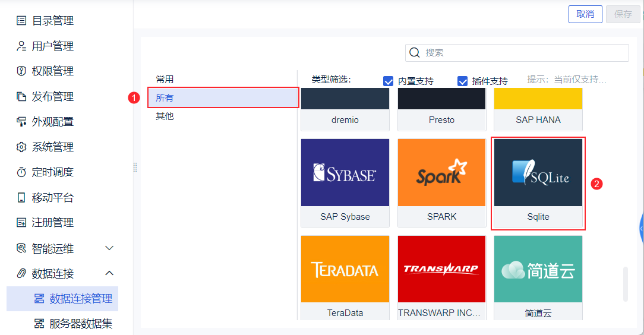644x335 pixels.
Task: Click the 数据连接 paperclip icon
Action: (21, 273)
